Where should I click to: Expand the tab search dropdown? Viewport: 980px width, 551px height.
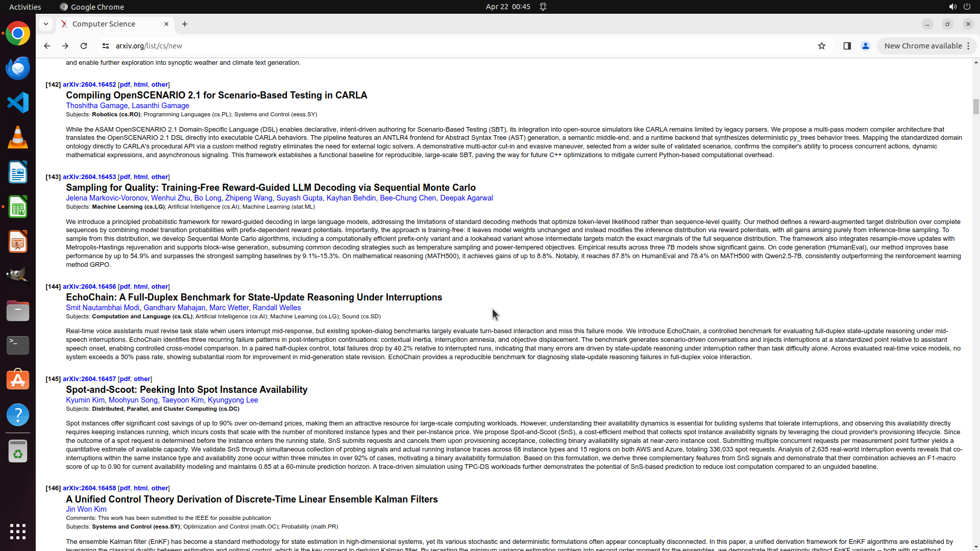pos(46,24)
